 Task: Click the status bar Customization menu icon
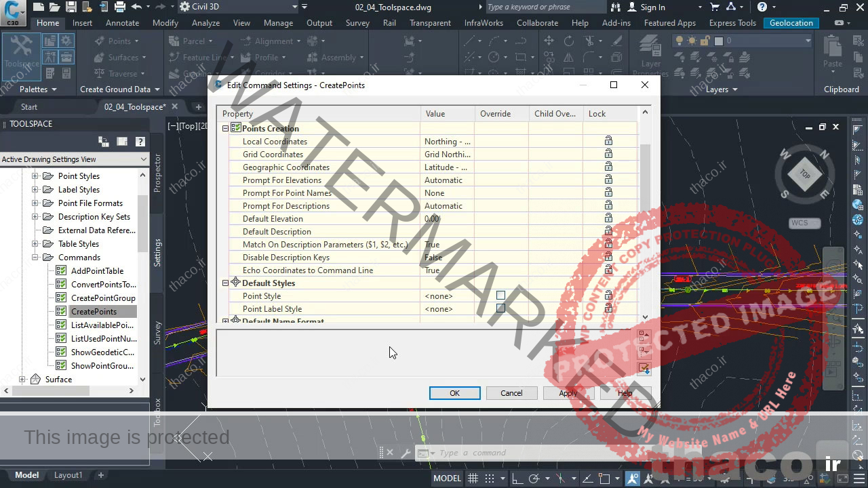(x=859, y=479)
